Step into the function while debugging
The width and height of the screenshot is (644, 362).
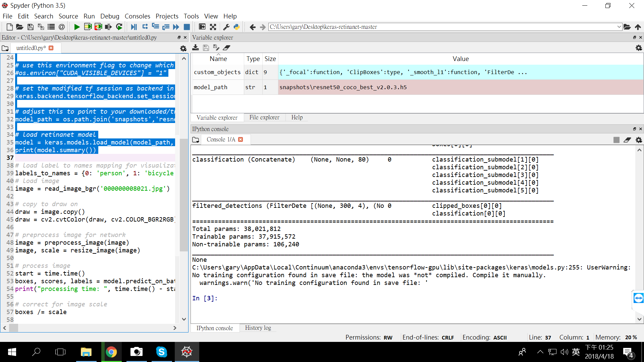[x=155, y=27]
